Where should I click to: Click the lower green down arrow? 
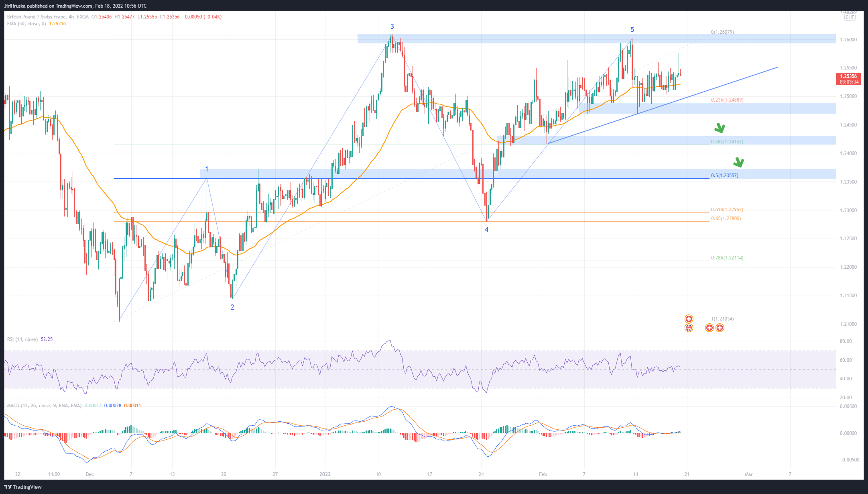coord(738,163)
